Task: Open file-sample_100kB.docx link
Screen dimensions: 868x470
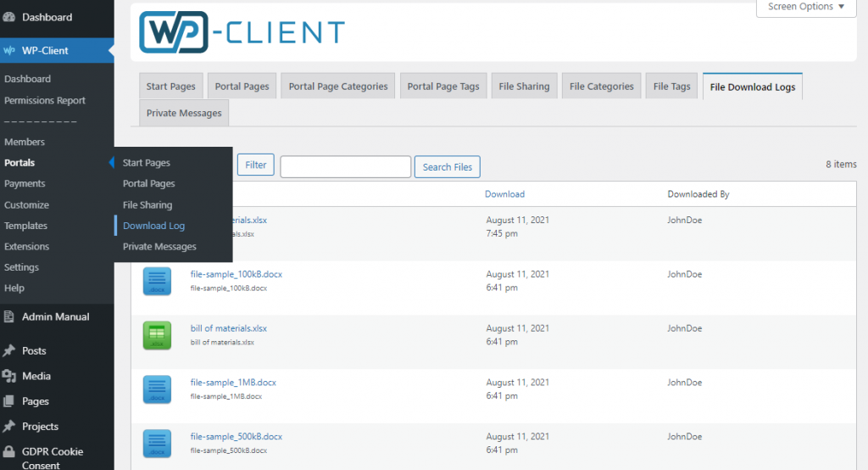Action: [236, 274]
